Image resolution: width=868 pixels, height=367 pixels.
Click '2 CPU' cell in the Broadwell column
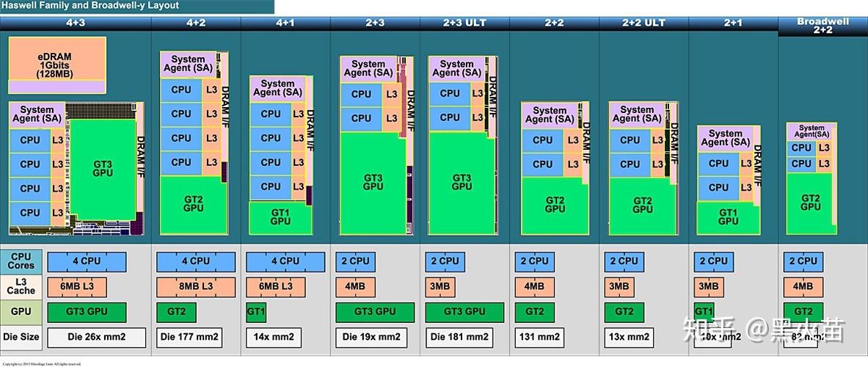click(803, 261)
